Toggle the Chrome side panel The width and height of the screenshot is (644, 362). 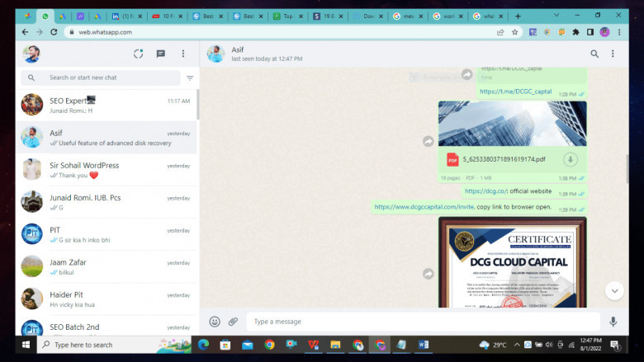pyautogui.click(x=590, y=32)
